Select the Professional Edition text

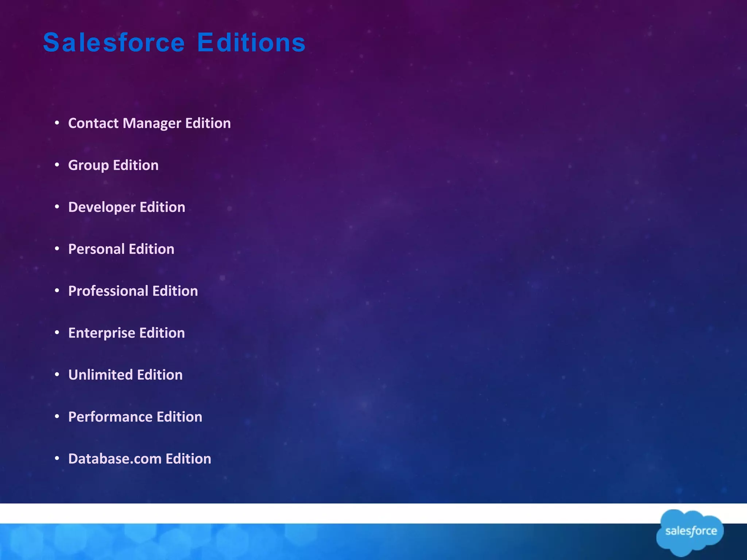tap(133, 291)
